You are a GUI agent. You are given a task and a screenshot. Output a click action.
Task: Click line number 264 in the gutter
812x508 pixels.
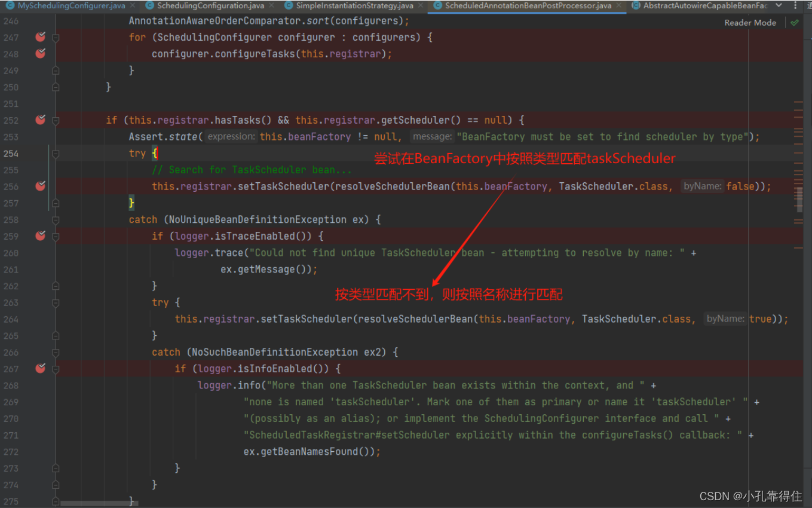[11, 319]
